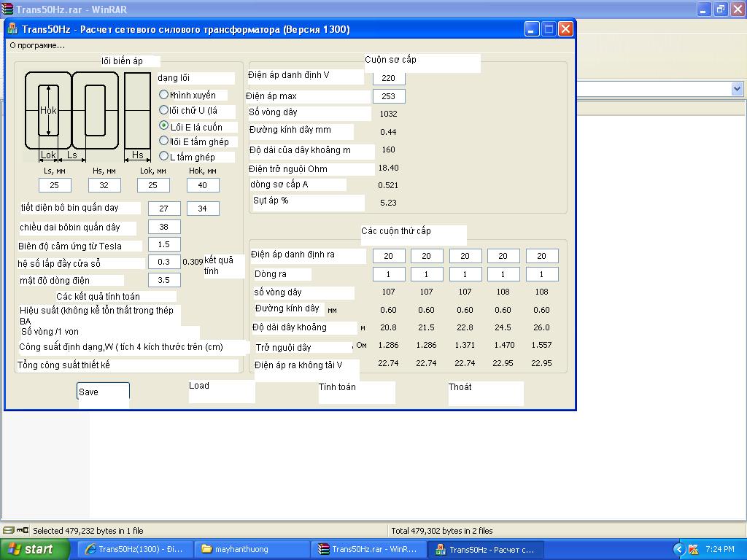Click the primary rated voltage field 220
The height and width of the screenshot is (560, 747).
point(388,78)
